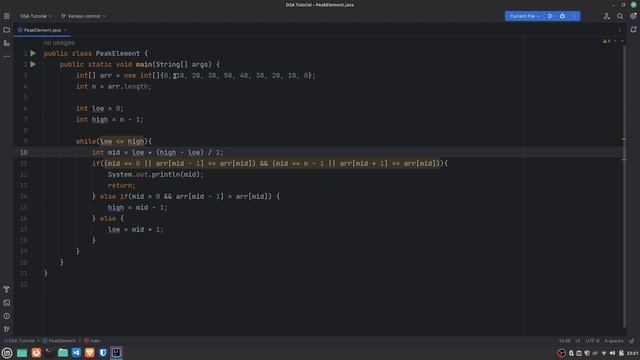This screenshot has width=640, height=360.
Task: Open more run actions vertical dots
Action: [574, 16]
